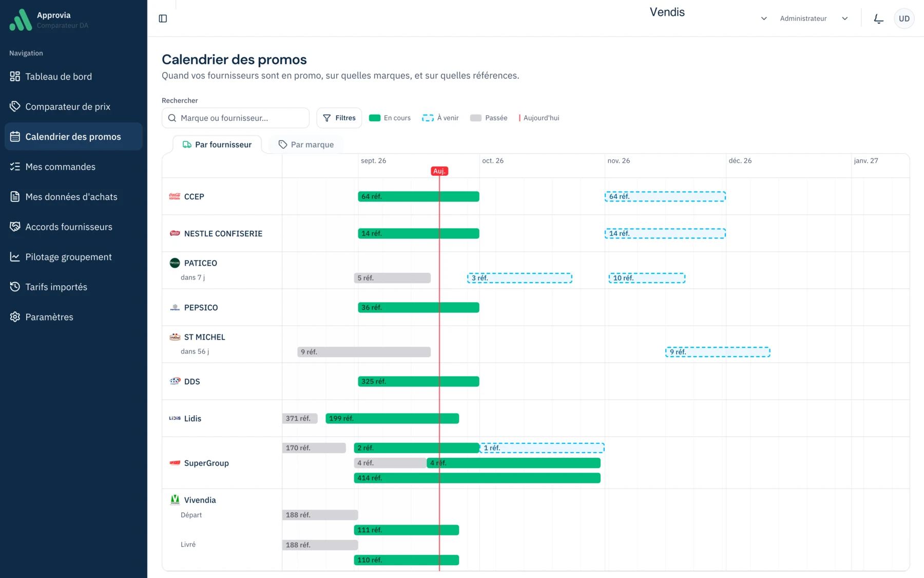The image size is (924, 578).
Task: Open the UD user avatar menu
Action: 904,18
